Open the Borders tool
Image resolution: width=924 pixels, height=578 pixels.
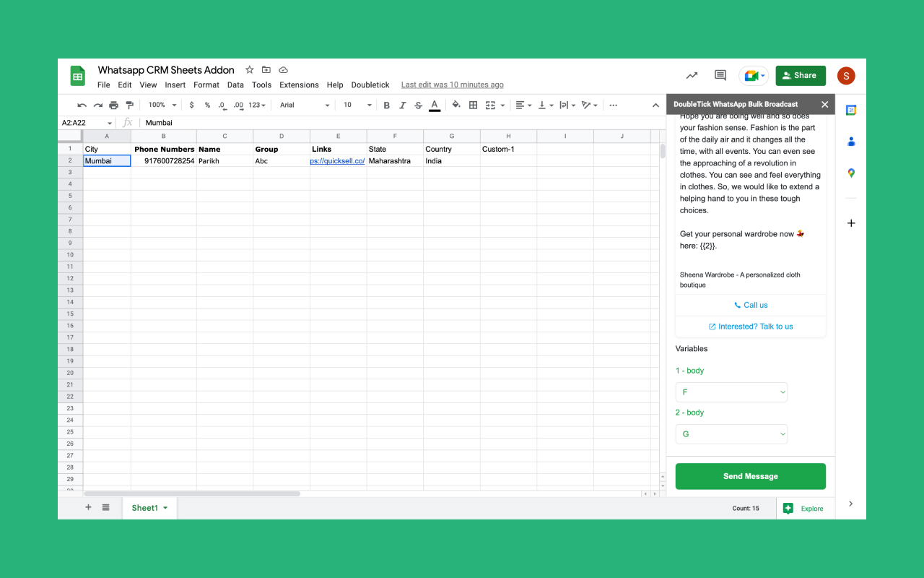pos(474,105)
